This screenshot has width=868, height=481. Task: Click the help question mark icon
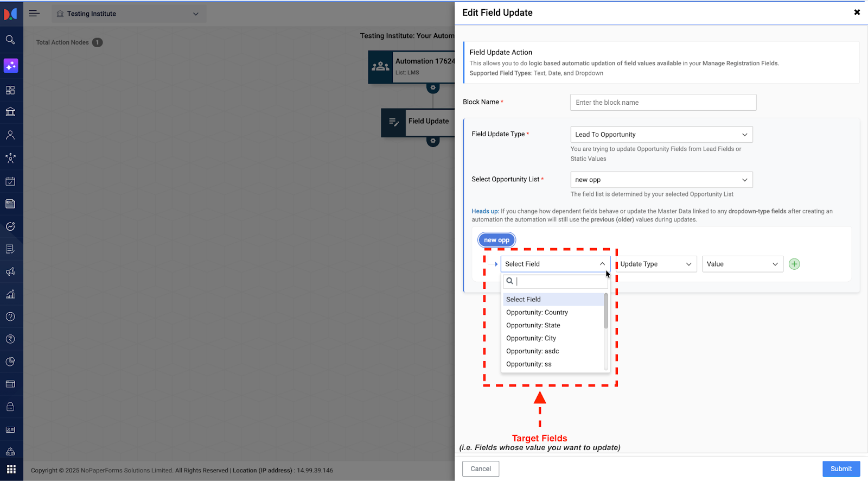[10, 317]
